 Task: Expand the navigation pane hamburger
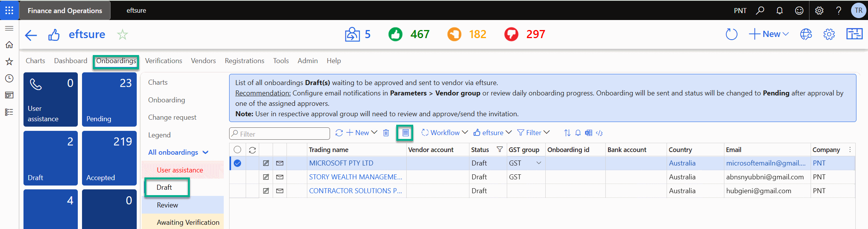point(9,28)
